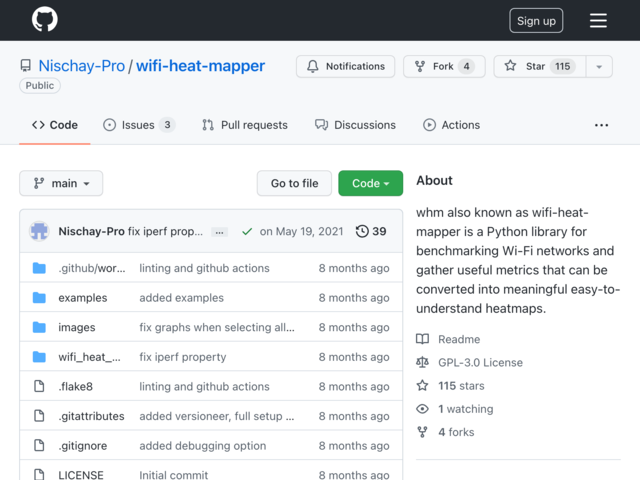This screenshot has height=480, width=640.
Task: Open the LICENSE file
Action: pos(81,475)
